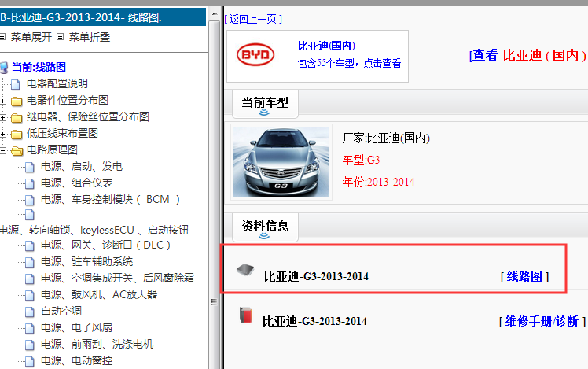This screenshot has height=369, width=588.
Task: Click the BYD G3 car thumbnail
Action: pos(281,162)
